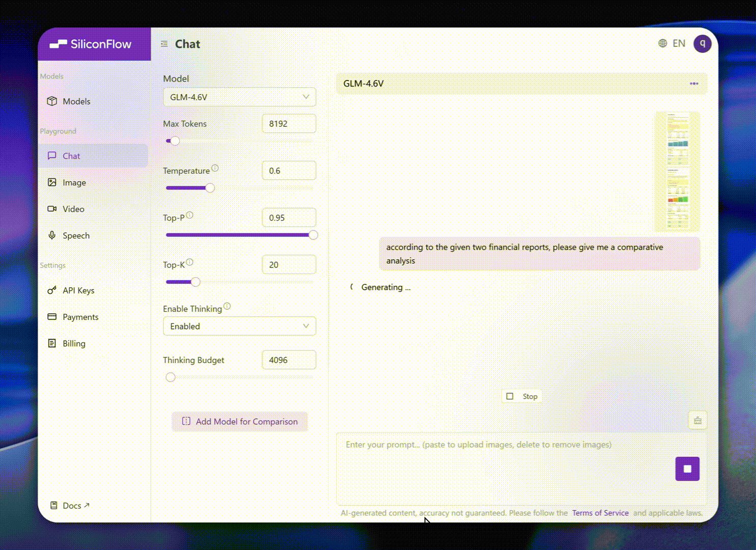Click the SiliconFlow logo
Screen dimensions: 756x550
click(x=90, y=44)
